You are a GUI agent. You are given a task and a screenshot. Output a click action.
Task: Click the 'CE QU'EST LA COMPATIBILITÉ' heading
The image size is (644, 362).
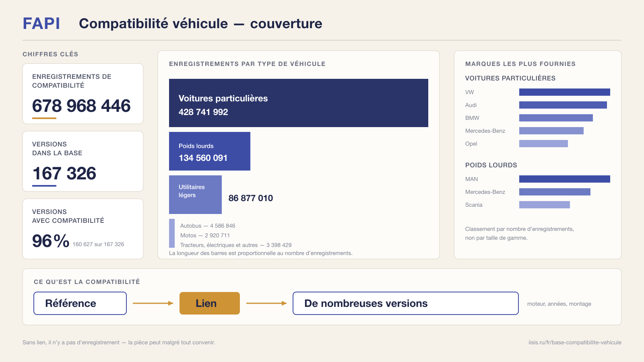coord(87,282)
